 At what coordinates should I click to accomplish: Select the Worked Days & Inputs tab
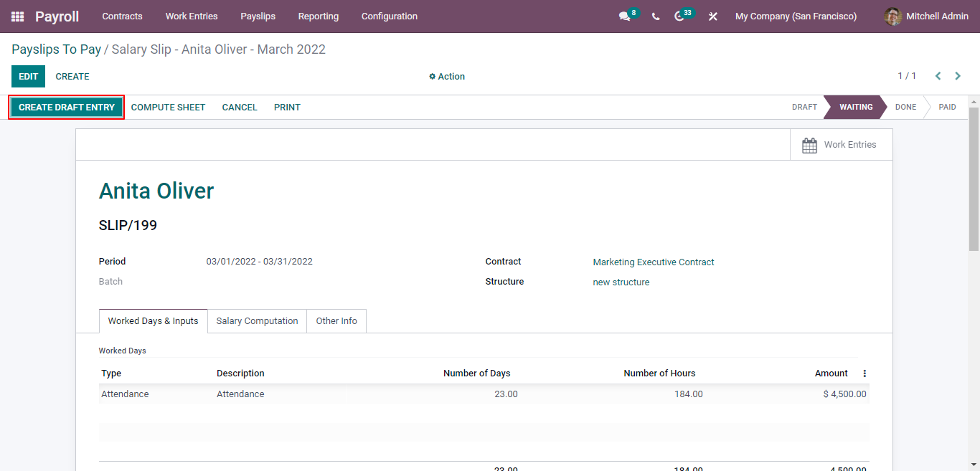pos(153,321)
